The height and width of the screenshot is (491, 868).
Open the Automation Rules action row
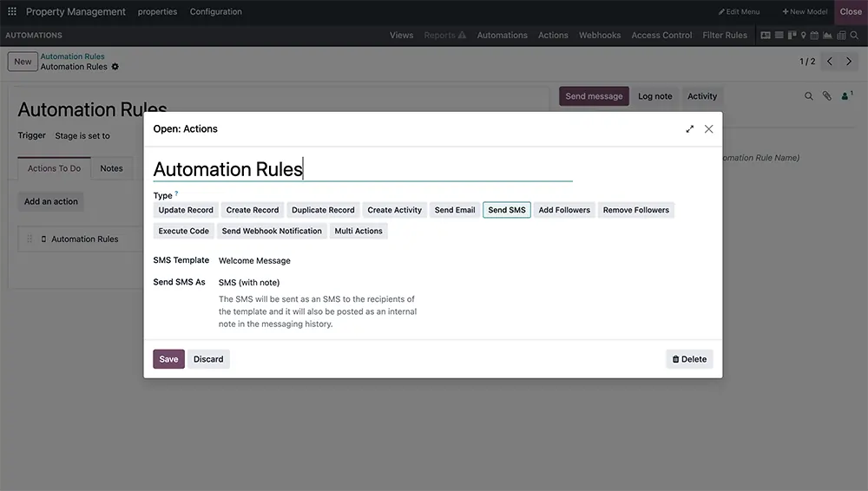(x=82, y=239)
